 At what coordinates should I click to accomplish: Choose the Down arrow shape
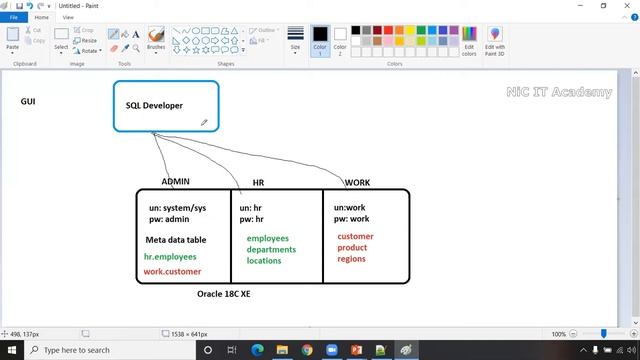[176, 50]
